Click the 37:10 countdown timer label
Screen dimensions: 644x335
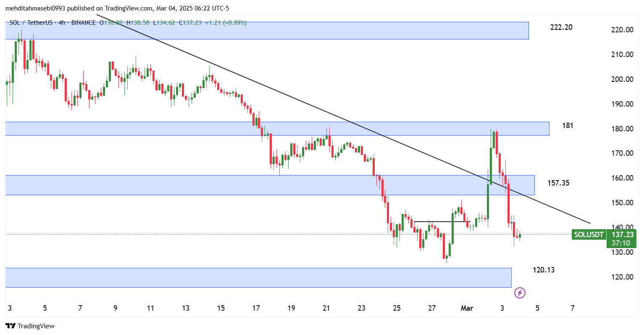pos(621,243)
